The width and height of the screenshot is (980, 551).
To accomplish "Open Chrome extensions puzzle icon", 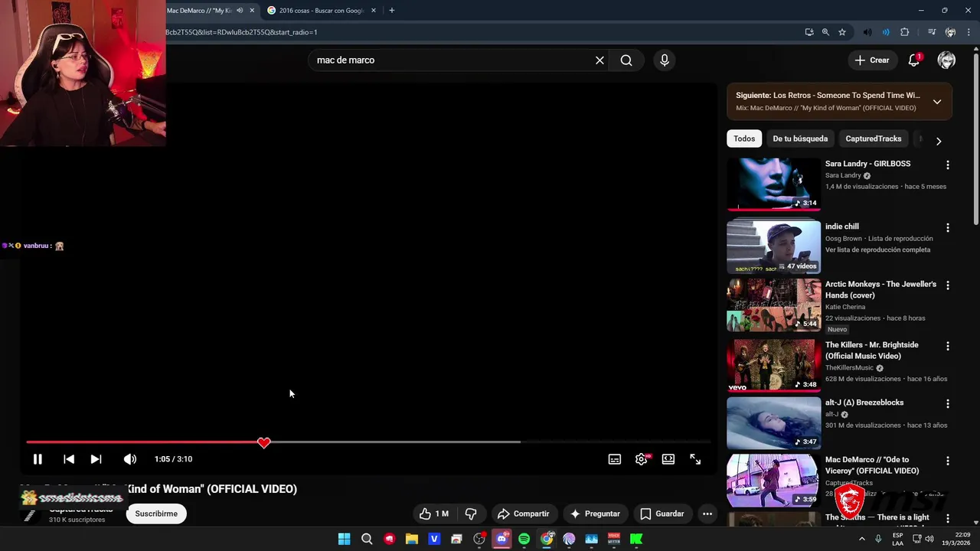I will point(905,32).
